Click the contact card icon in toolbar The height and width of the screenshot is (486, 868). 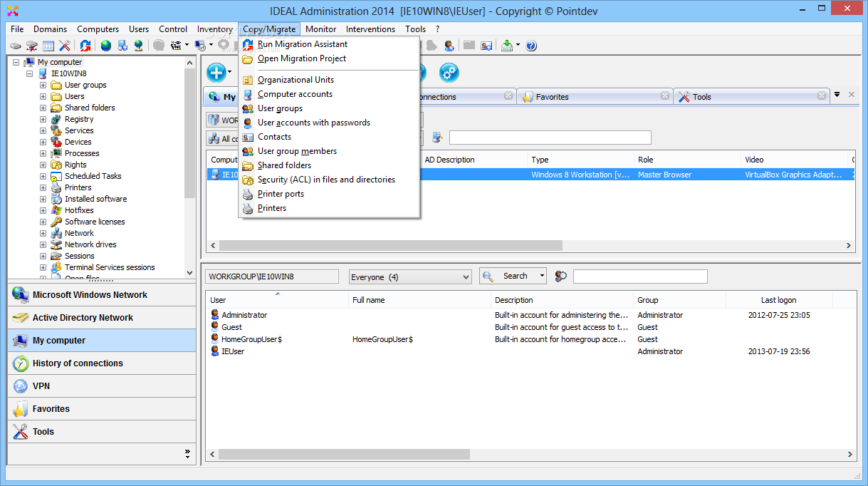[x=486, y=46]
